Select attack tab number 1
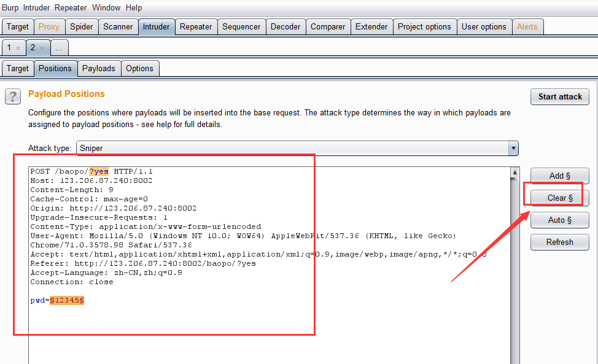 point(9,48)
